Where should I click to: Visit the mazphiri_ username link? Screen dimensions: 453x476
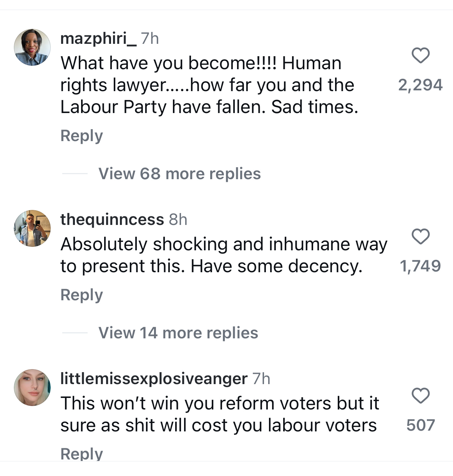[98, 38]
